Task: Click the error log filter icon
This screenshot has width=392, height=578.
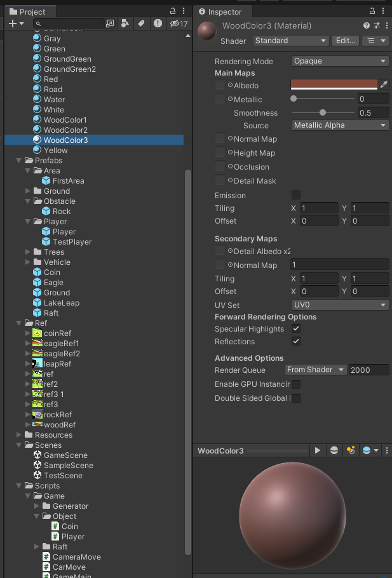Action: click(158, 24)
